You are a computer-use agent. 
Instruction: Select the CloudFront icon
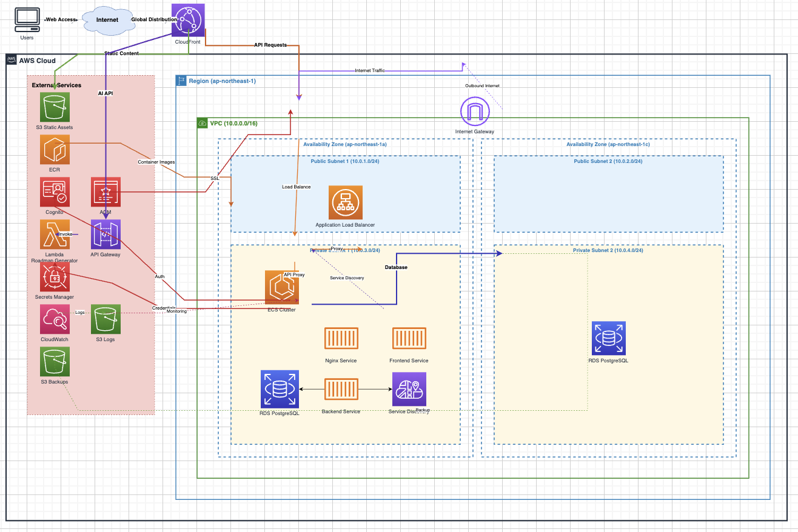click(188, 20)
